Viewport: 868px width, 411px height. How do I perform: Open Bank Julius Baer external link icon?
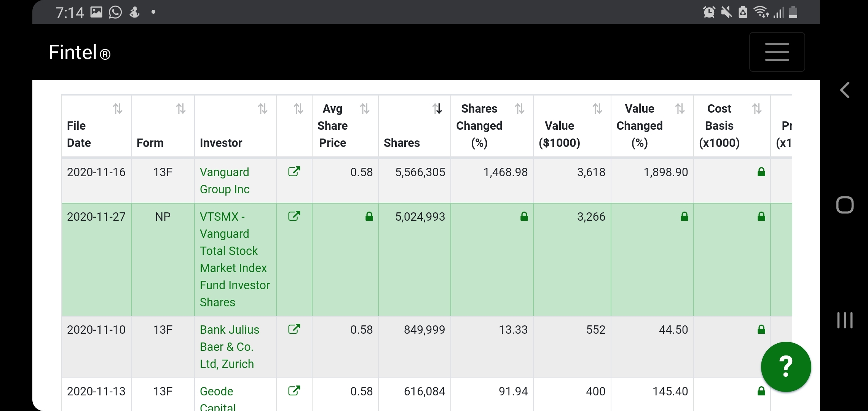294,329
